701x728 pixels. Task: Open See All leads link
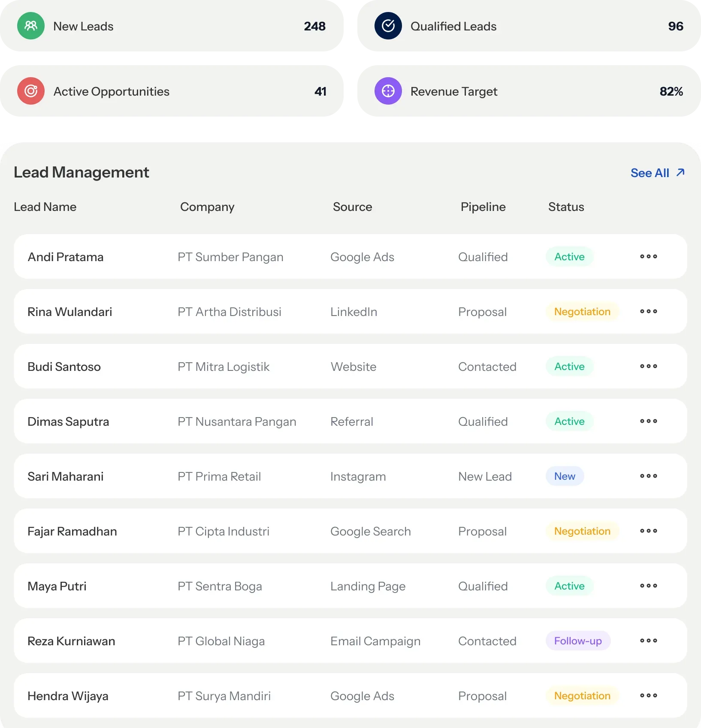pos(658,173)
